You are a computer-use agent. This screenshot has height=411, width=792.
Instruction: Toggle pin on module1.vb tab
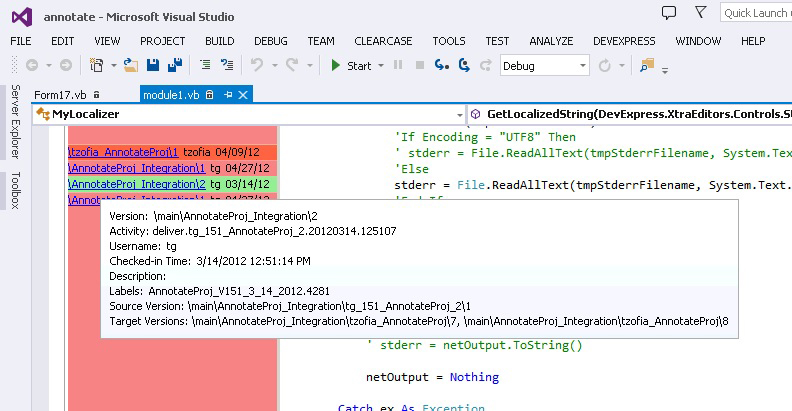(228, 94)
